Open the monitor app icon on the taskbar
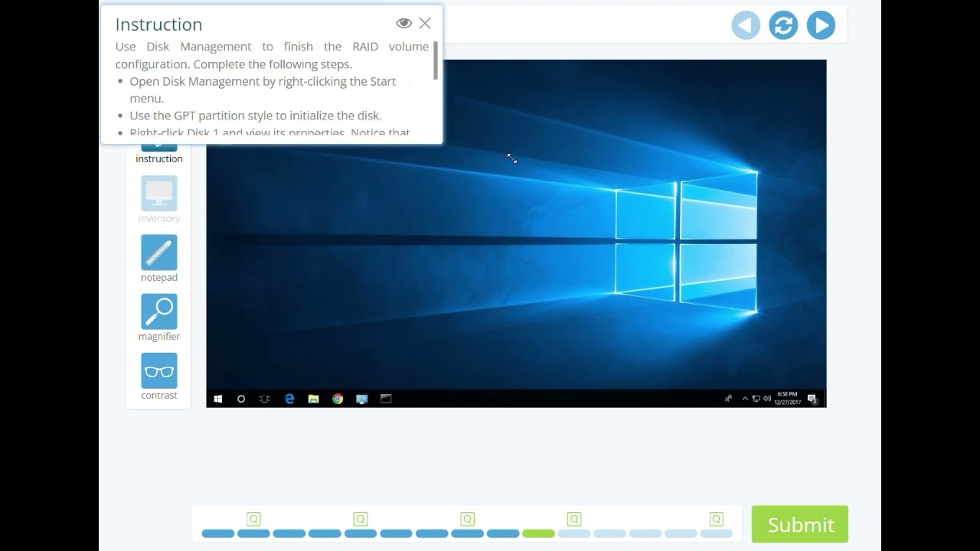 pyautogui.click(x=362, y=399)
